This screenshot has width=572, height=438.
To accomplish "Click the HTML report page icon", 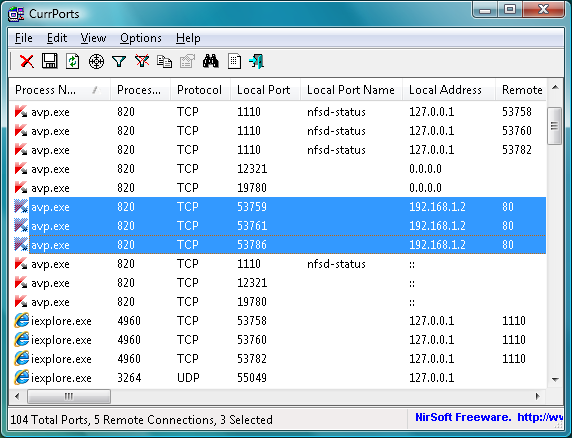I will 234,61.
